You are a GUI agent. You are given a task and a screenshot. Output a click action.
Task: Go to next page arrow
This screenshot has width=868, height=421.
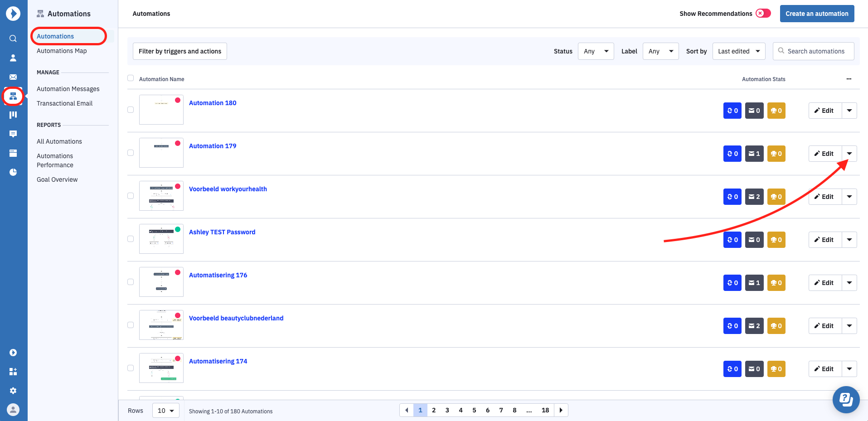(561, 410)
